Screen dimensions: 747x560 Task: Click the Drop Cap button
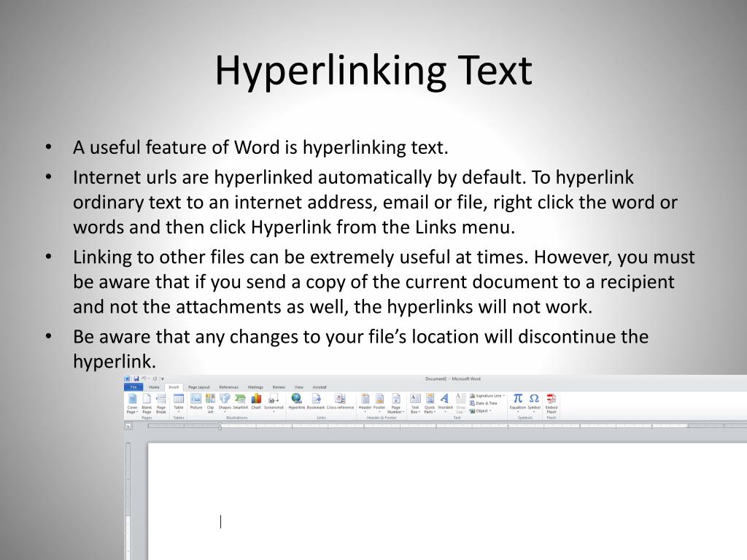(x=461, y=402)
